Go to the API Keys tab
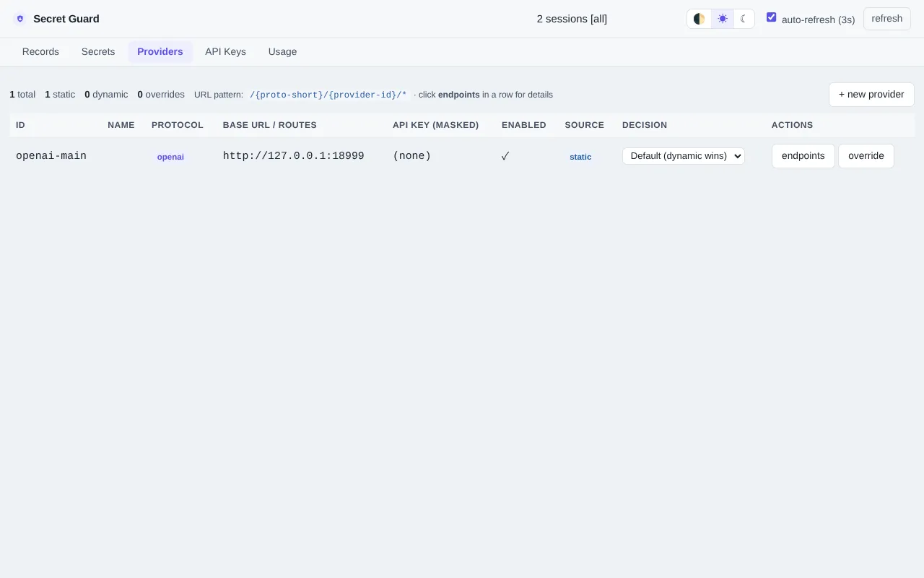The width and height of the screenshot is (924, 578). click(x=225, y=52)
